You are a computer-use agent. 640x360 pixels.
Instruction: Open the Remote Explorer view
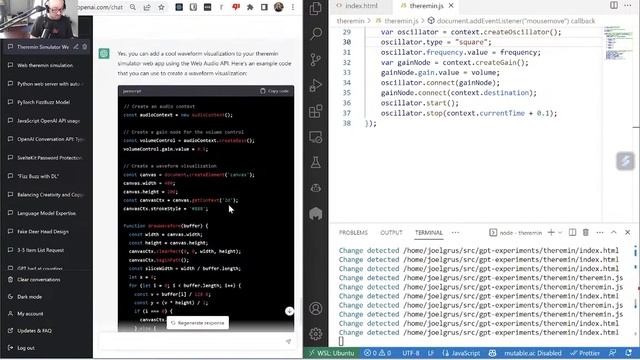(x=316, y=137)
